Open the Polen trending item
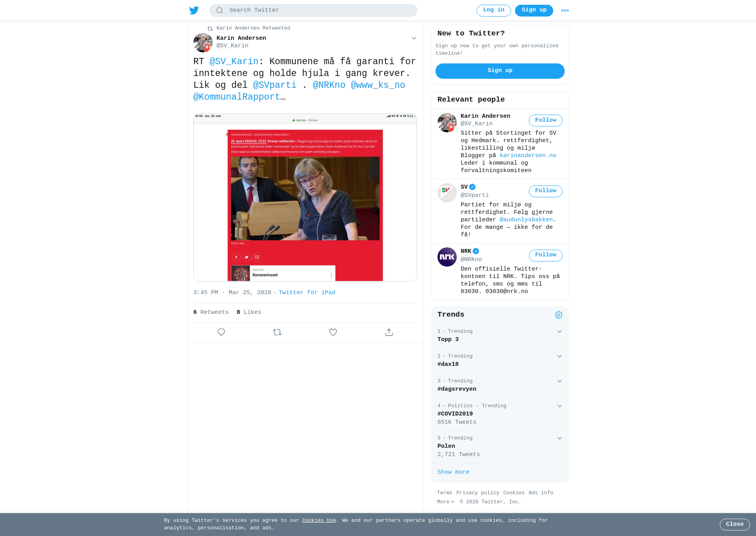Screen dimensions: 756x536 [500, 447]
